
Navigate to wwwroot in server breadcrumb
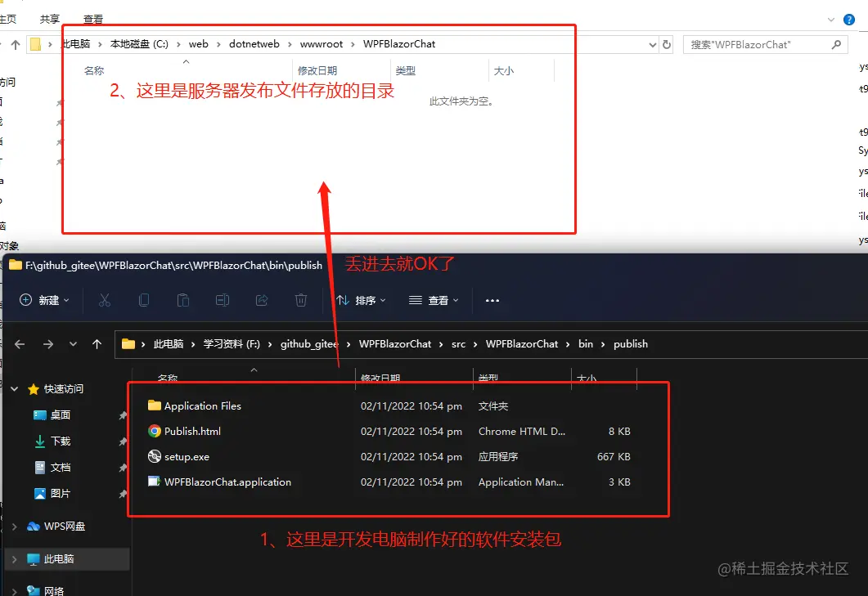(x=321, y=43)
